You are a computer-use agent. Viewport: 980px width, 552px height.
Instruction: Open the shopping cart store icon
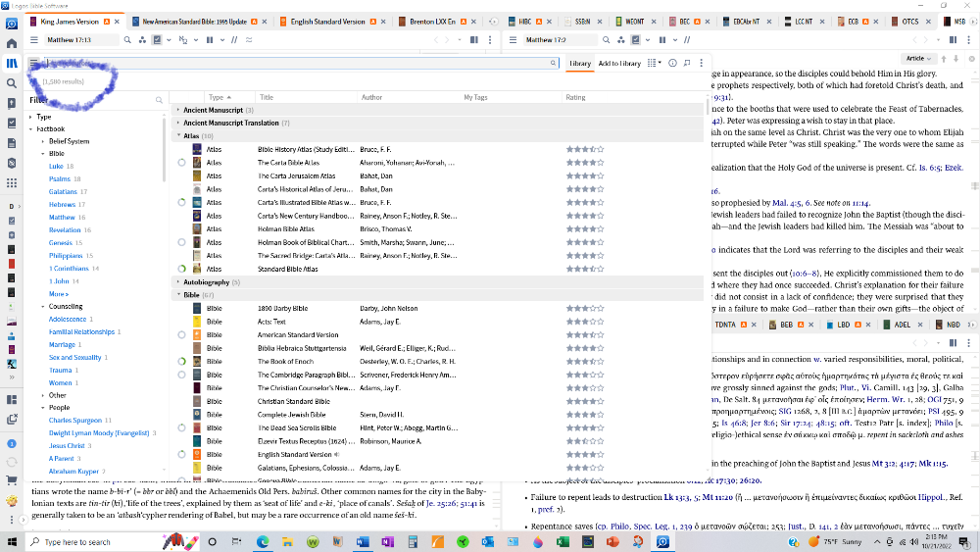pos(11,480)
